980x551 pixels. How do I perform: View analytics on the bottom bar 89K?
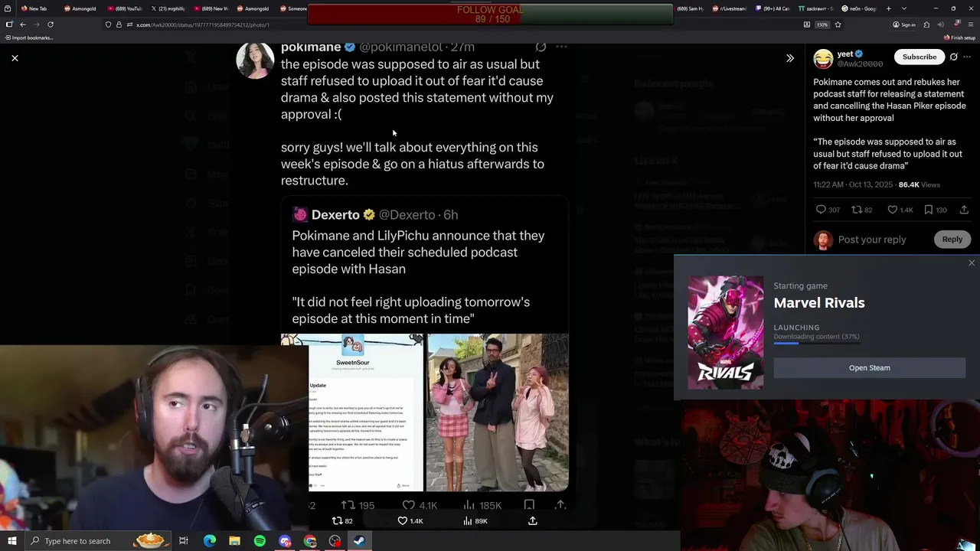point(468,521)
